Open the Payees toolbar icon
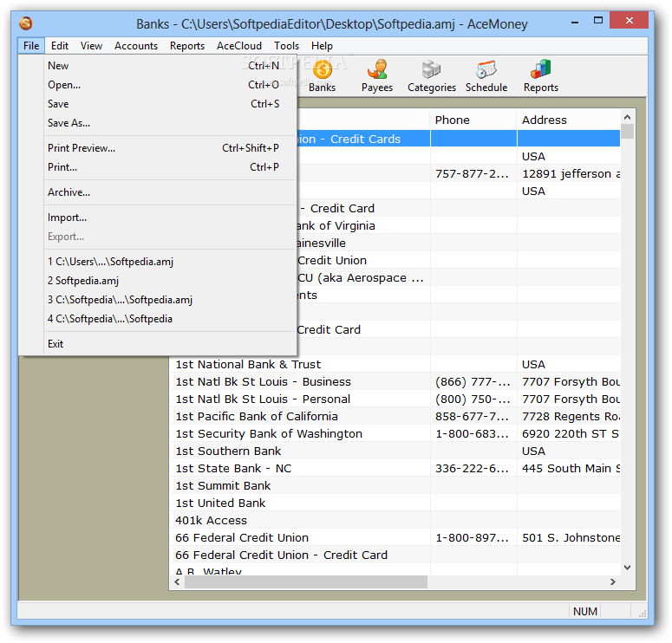This screenshot has height=643, width=672. tap(376, 76)
